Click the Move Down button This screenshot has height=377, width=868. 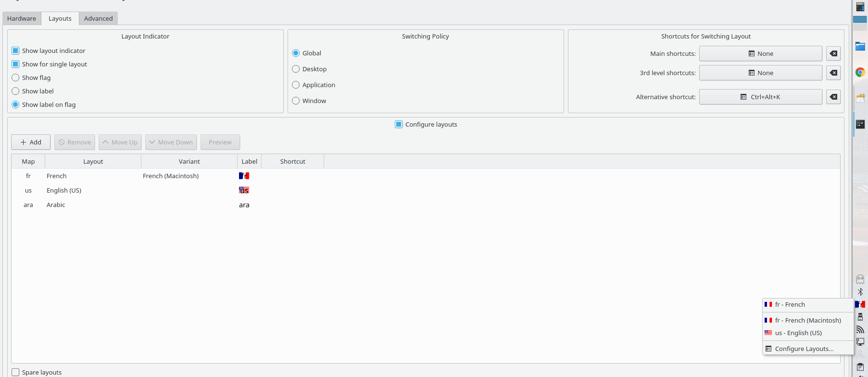click(x=171, y=142)
